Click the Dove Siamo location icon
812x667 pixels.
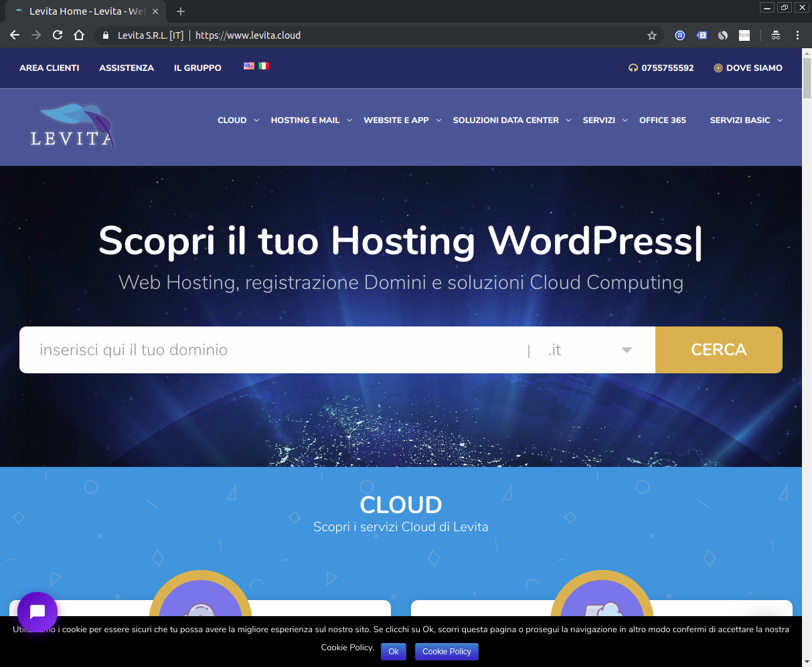[718, 68]
